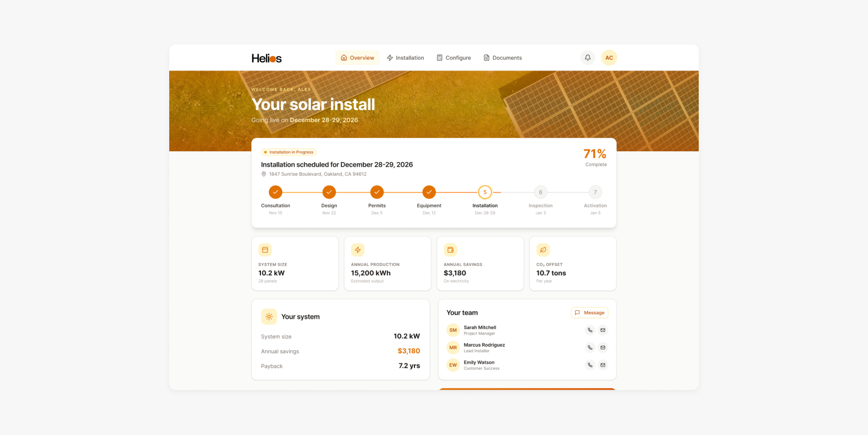Click the 1847 Sunrise Boulevard address
This screenshot has height=435, width=868.
[318, 174]
